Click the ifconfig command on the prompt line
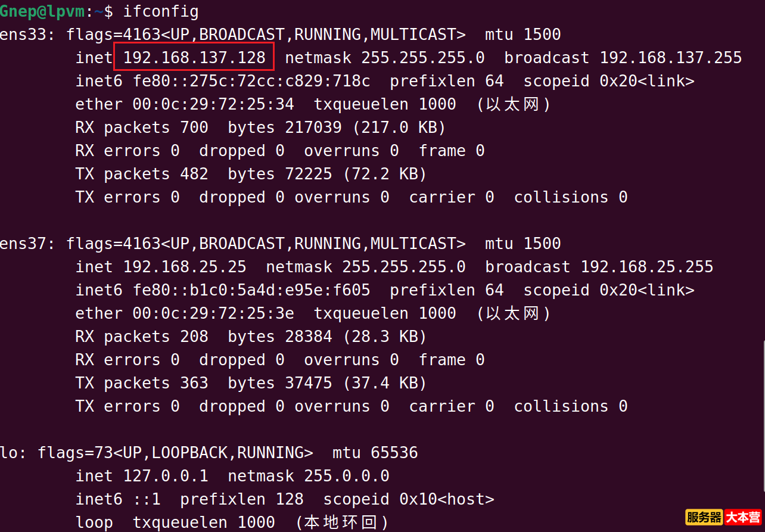 tap(161, 11)
